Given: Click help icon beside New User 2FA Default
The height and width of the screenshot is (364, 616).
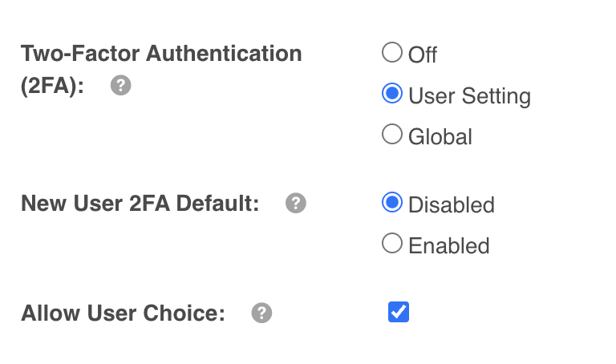Looking at the screenshot, I should pyautogui.click(x=296, y=204).
